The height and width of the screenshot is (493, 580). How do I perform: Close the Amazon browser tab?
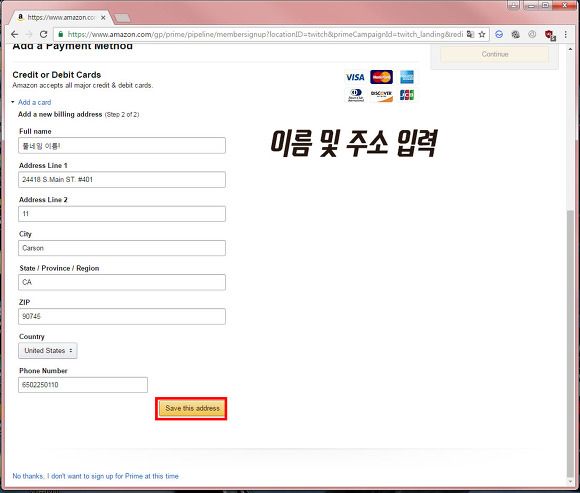coord(103,17)
